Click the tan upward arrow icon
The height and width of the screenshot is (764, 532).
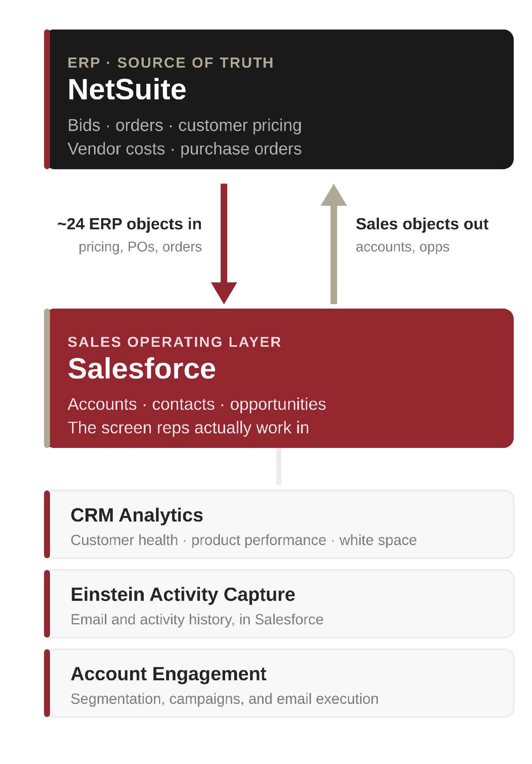pos(334,244)
